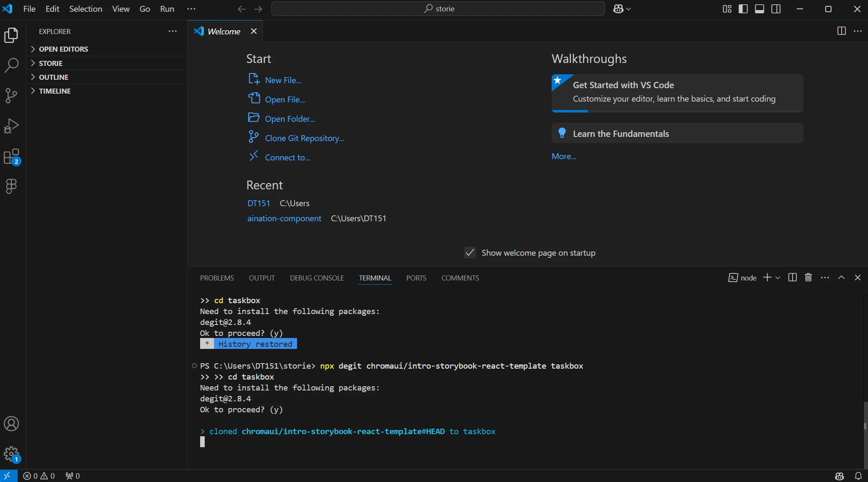The height and width of the screenshot is (482, 868).
Task: Expand the OUTLINE section
Action: tap(107, 77)
